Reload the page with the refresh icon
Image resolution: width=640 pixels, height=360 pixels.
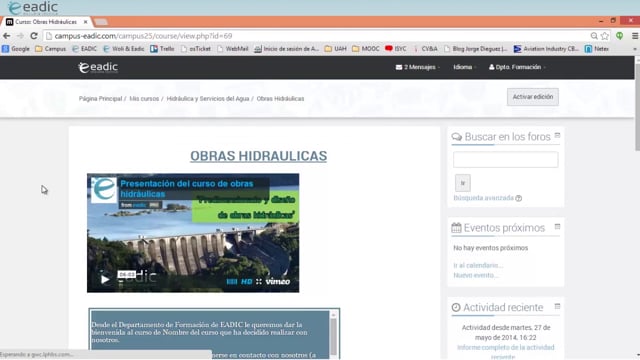(x=34, y=36)
